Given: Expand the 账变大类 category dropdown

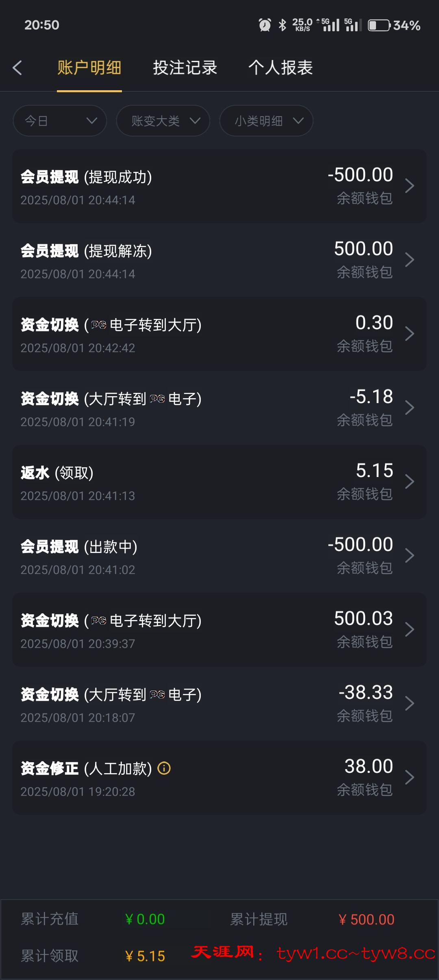Looking at the screenshot, I should click(x=163, y=121).
